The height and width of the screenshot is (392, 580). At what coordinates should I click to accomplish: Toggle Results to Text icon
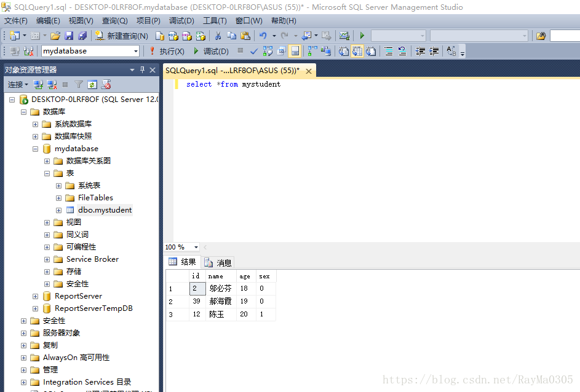pyautogui.click(x=344, y=52)
